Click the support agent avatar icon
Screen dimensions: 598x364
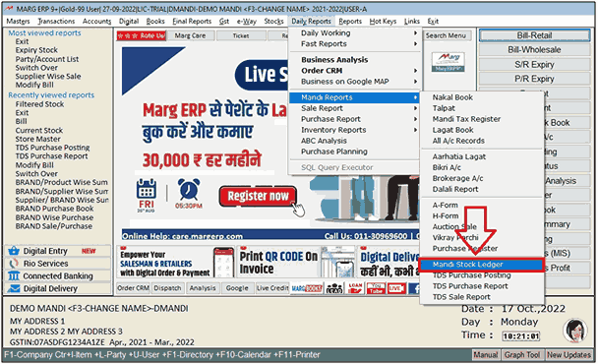(575, 330)
